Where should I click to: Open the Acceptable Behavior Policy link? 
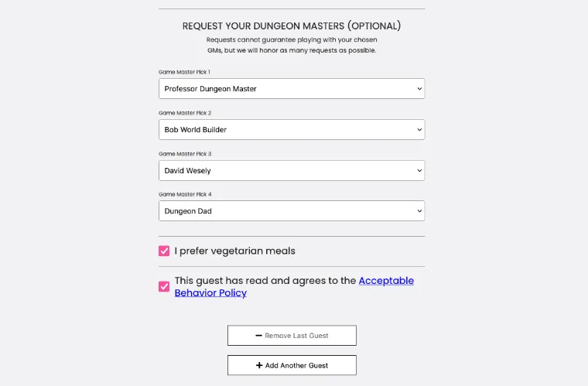pos(385,281)
